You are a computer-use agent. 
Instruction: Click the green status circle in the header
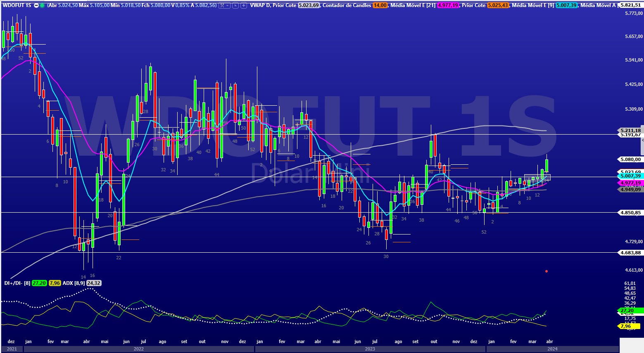(x=42, y=6)
